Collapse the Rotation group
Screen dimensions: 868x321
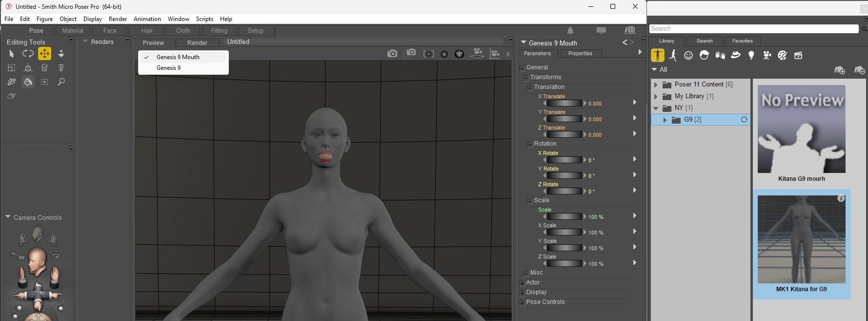tap(530, 145)
